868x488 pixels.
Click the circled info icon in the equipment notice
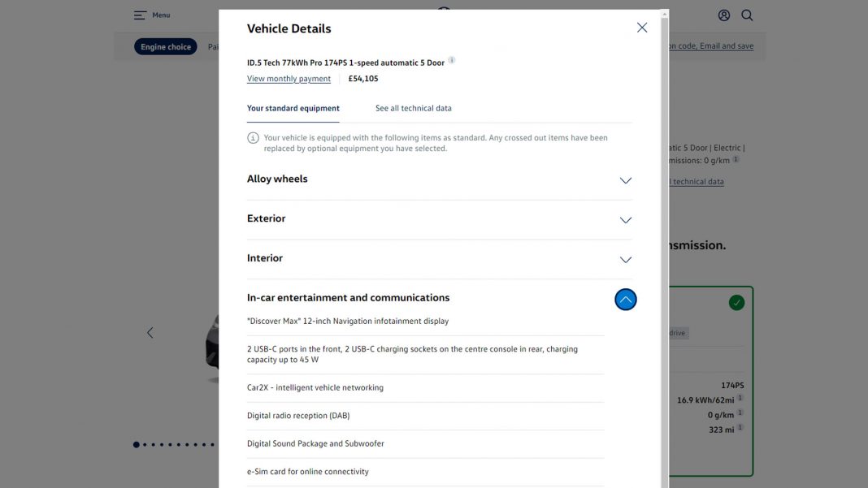[x=253, y=137]
